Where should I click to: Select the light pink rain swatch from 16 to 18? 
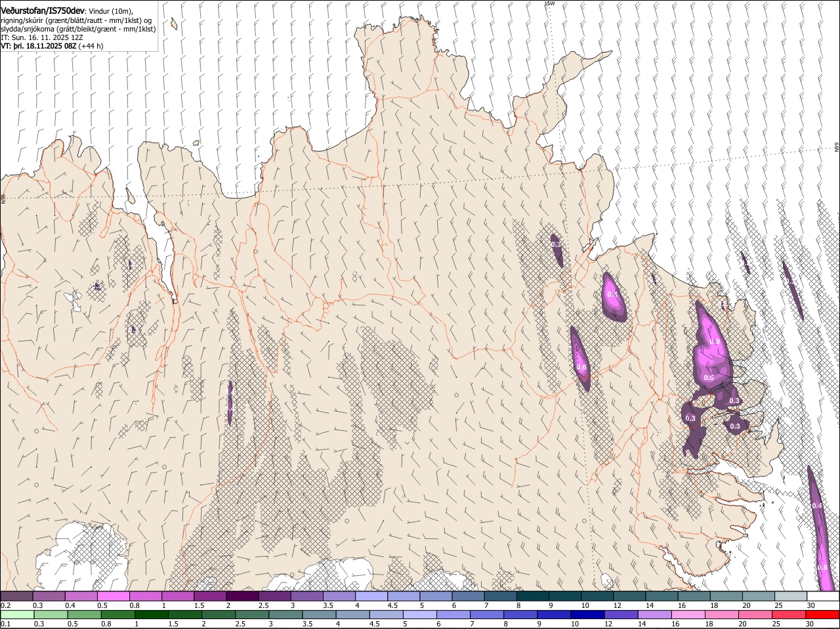688,615
